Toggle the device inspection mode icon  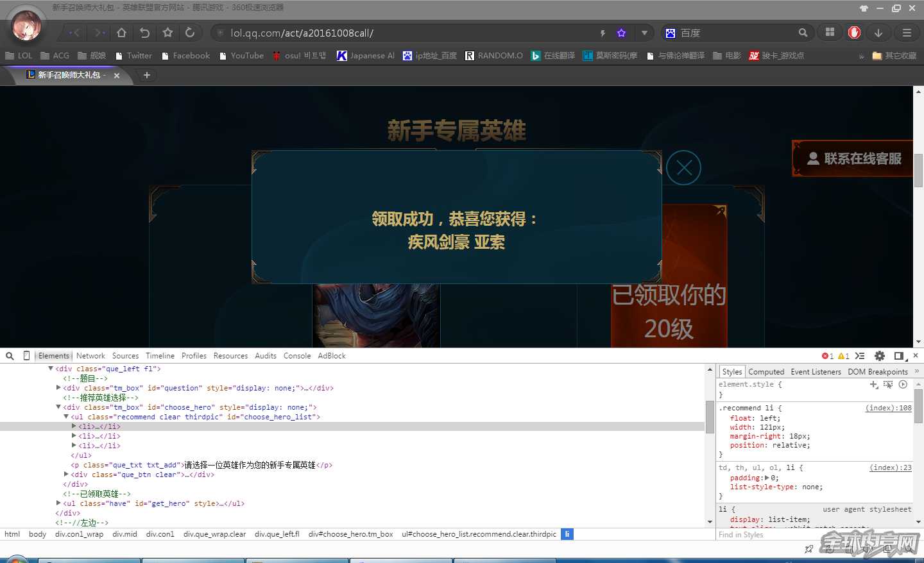26,355
